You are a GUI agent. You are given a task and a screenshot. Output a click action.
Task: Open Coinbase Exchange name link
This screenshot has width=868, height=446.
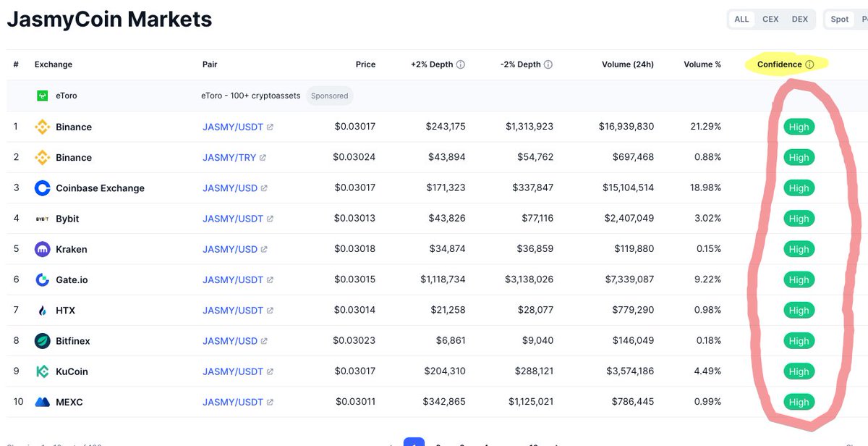point(100,188)
